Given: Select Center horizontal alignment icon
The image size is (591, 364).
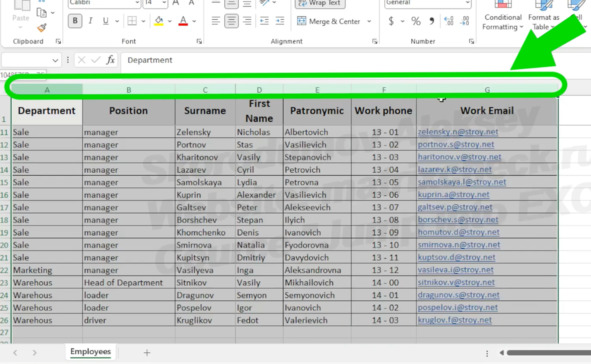Looking at the screenshot, I should pos(231,21).
